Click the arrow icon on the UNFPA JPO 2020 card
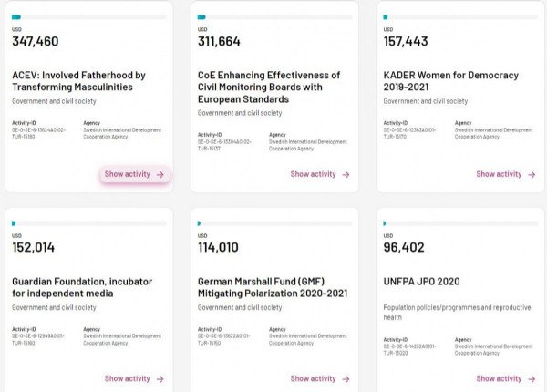This screenshot has height=392, width=547. pyautogui.click(x=532, y=378)
